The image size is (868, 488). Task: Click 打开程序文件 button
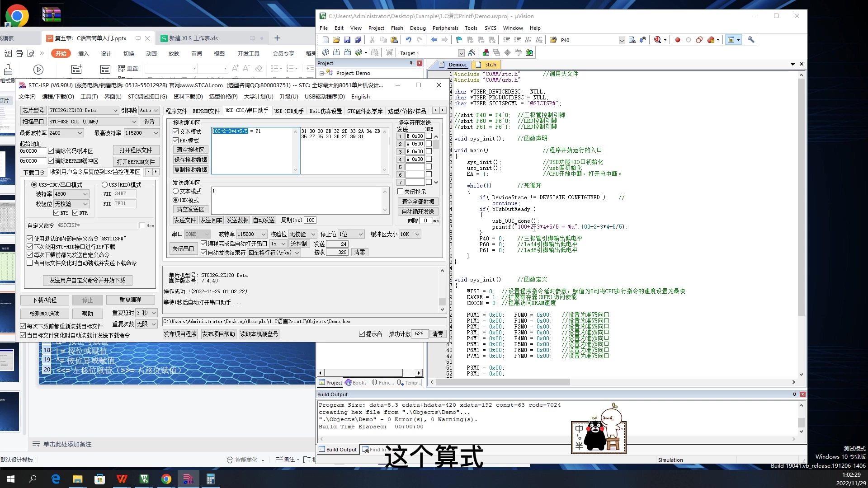tap(136, 150)
